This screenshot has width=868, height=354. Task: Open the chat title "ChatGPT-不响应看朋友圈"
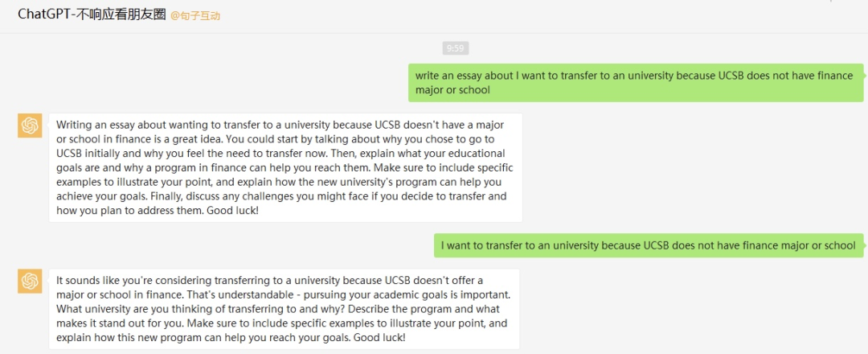(92, 15)
